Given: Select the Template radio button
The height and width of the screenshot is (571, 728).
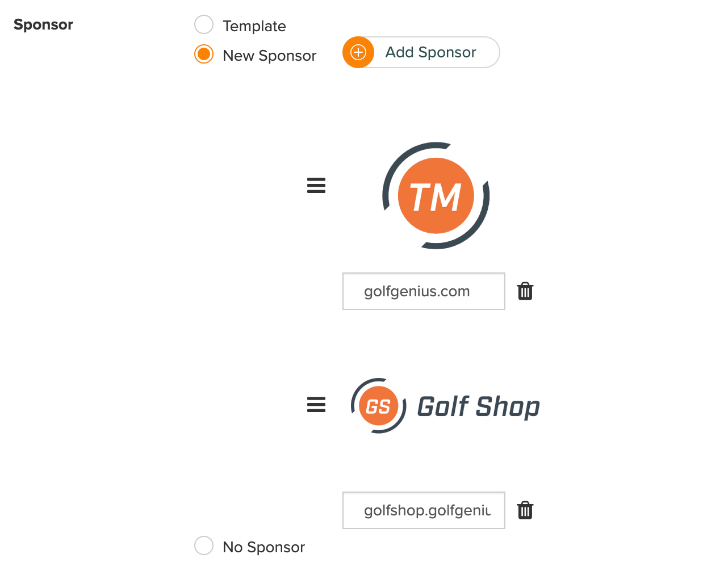Looking at the screenshot, I should (204, 24).
